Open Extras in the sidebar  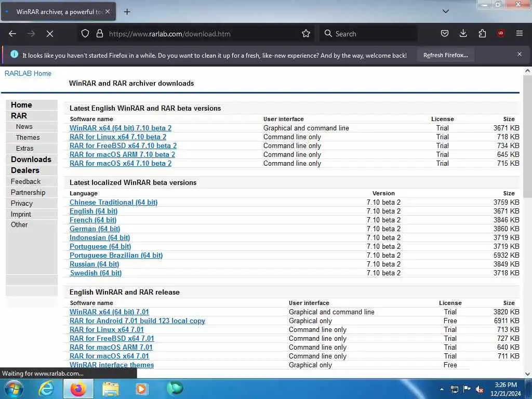tap(24, 148)
